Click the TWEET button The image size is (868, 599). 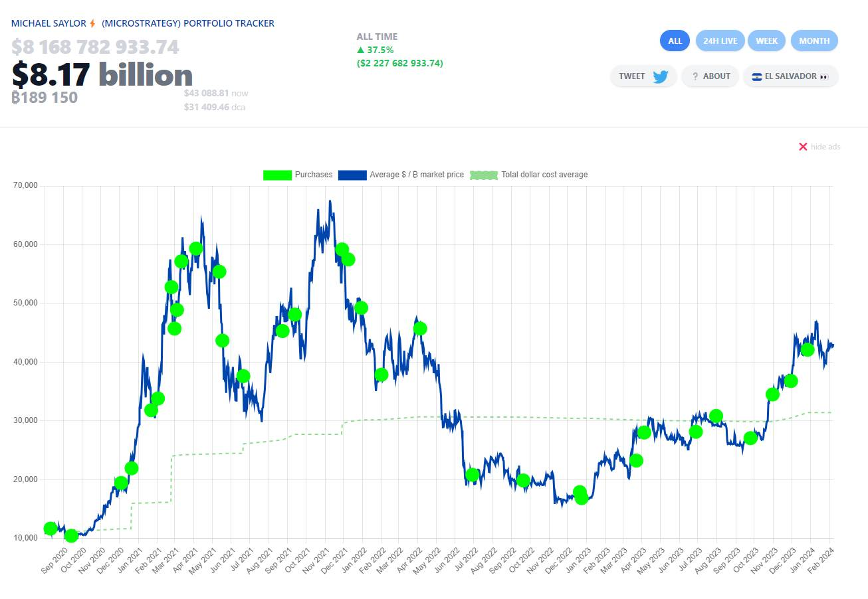tap(643, 76)
